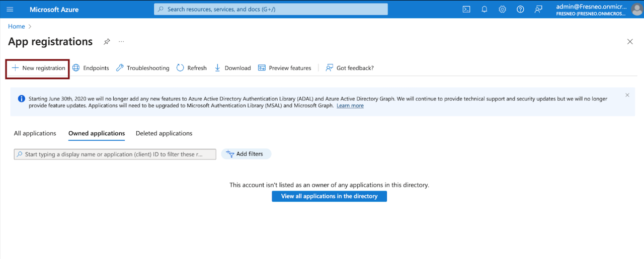Click Microsoft Azure logo text
Viewport: 644px width, 259px height.
(54, 10)
